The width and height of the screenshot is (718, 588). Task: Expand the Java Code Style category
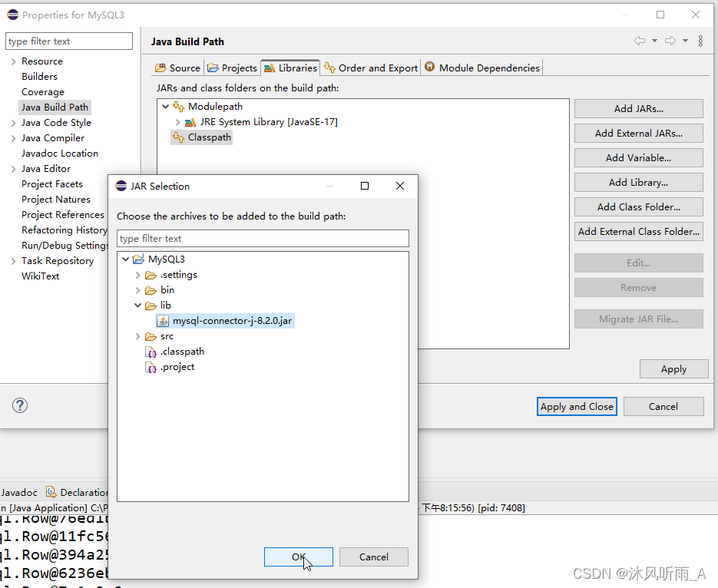(x=13, y=123)
